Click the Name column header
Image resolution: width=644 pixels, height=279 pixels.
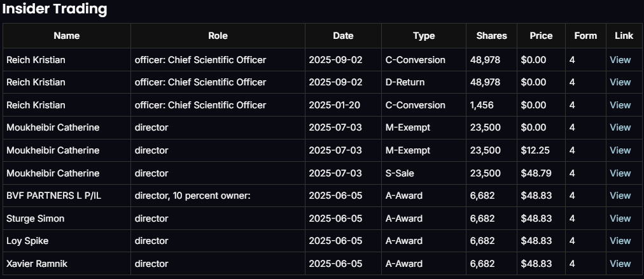(67, 36)
